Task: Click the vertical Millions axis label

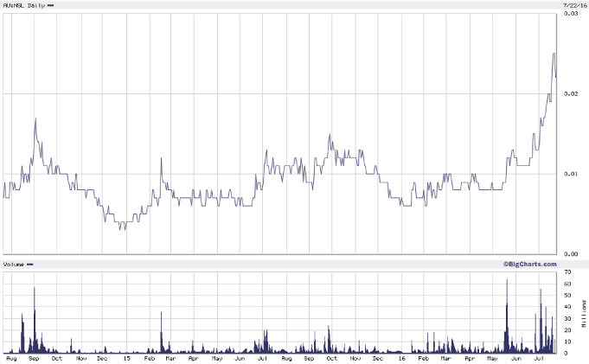Action: click(x=583, y=312)
